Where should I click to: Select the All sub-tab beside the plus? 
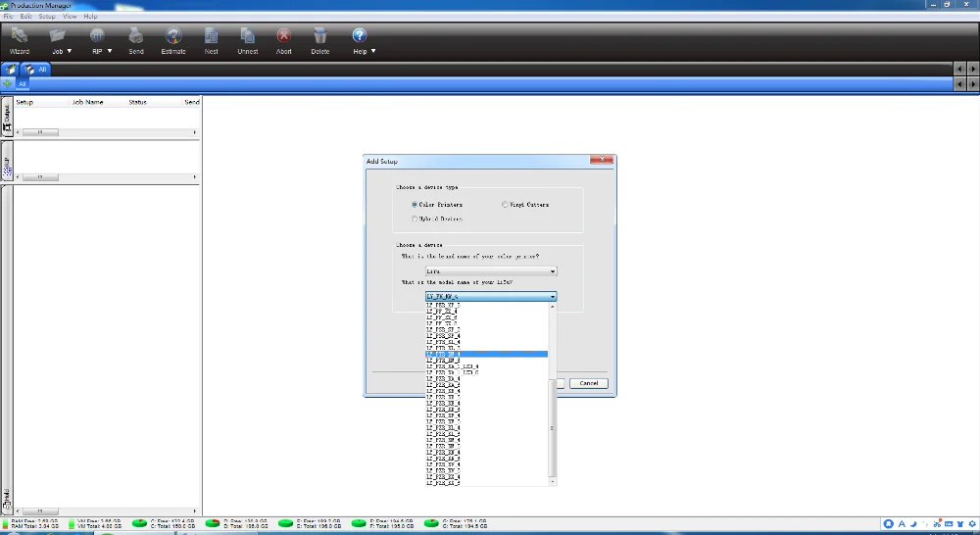(x=22, y=83)
